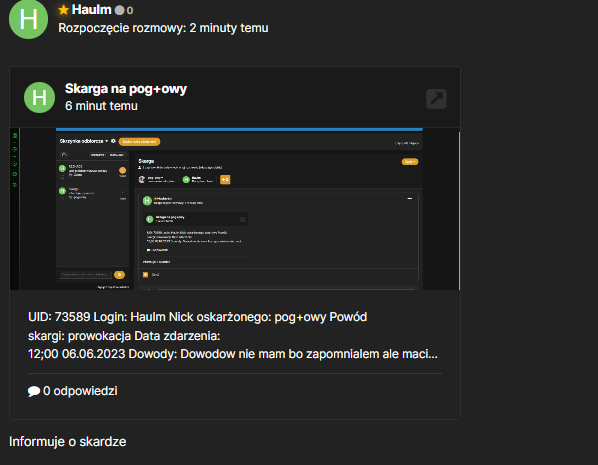Open the embedded complaint via the arrow icon
Image resolution: width=598 pixels, height=465 pixels.
(x=436, y=99)
